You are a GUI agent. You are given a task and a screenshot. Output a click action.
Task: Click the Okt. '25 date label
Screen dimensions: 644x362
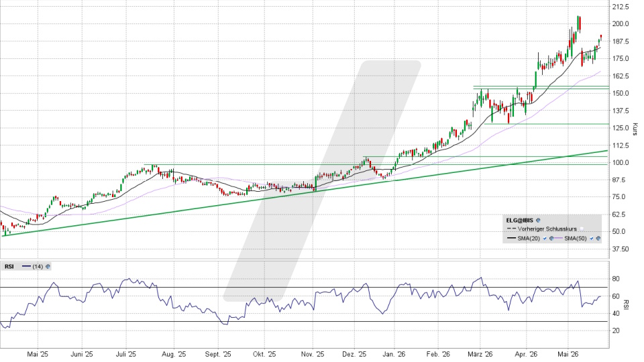pos(264,354)
